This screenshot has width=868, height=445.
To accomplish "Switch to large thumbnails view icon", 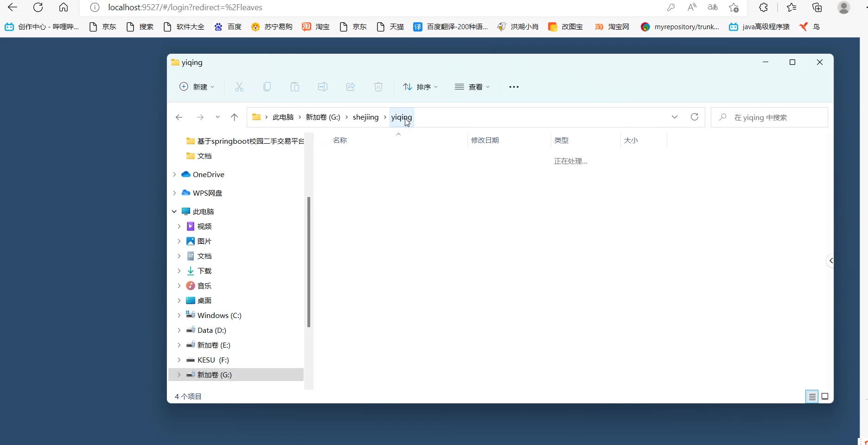I will 825,396.
